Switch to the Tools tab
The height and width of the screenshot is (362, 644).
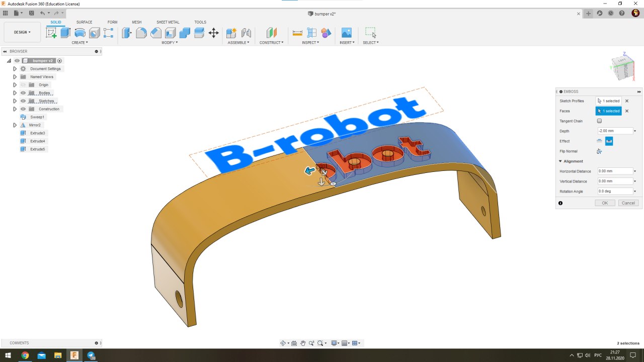200,22
